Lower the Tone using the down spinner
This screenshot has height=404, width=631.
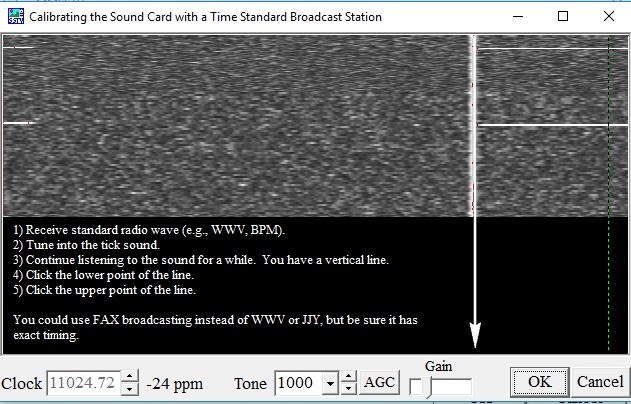tap(348, 389)
